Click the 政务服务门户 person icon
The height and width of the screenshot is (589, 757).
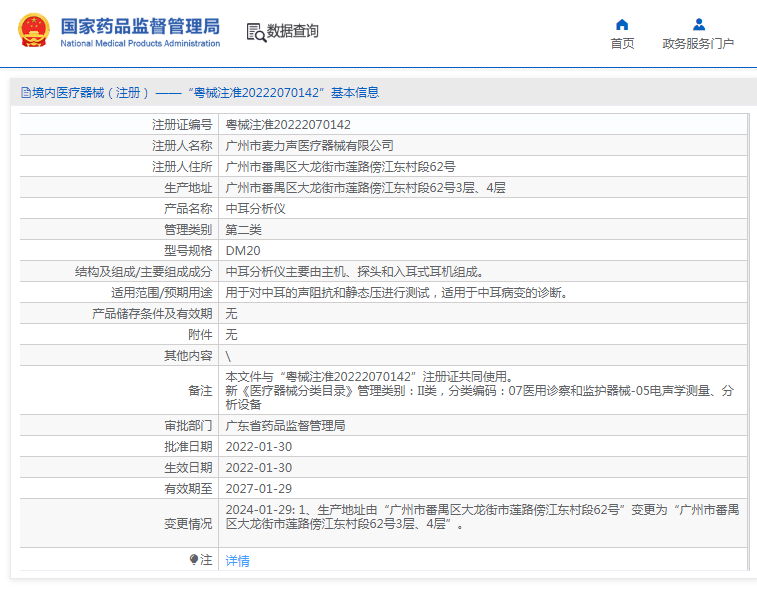coord(698,24)
